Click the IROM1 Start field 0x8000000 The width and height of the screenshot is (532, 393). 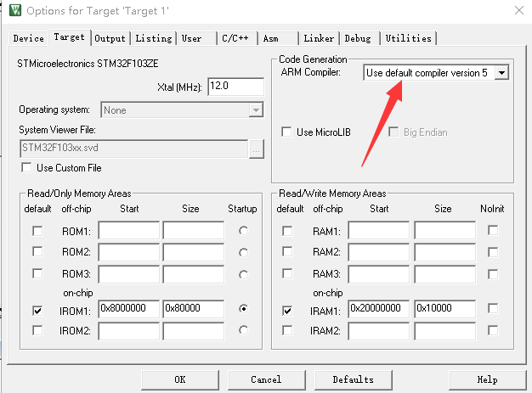tap(129, 309)
